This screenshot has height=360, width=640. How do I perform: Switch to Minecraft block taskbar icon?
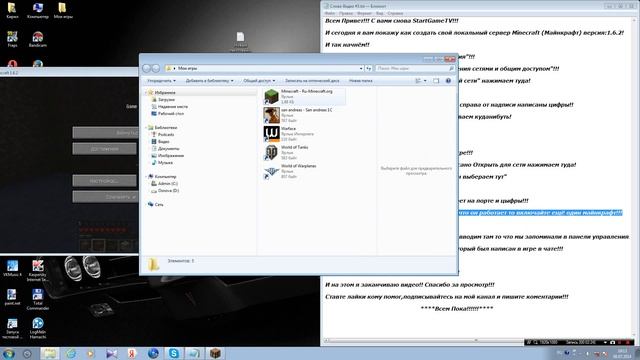215,353
